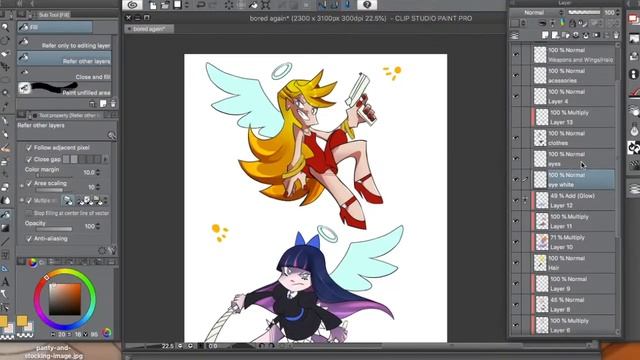Viewport: 640px width, 360px height.
Task: Click the Open file icon
Action: pos(165,5)
